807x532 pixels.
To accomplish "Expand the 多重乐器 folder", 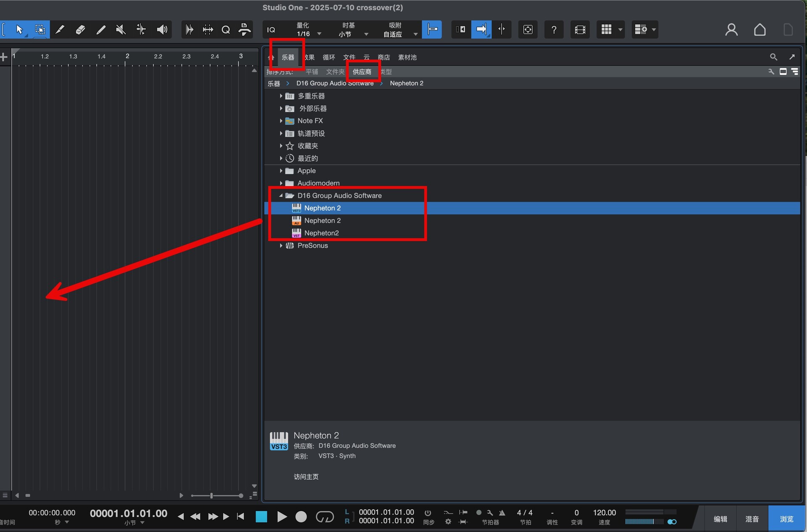I will 281,96.
